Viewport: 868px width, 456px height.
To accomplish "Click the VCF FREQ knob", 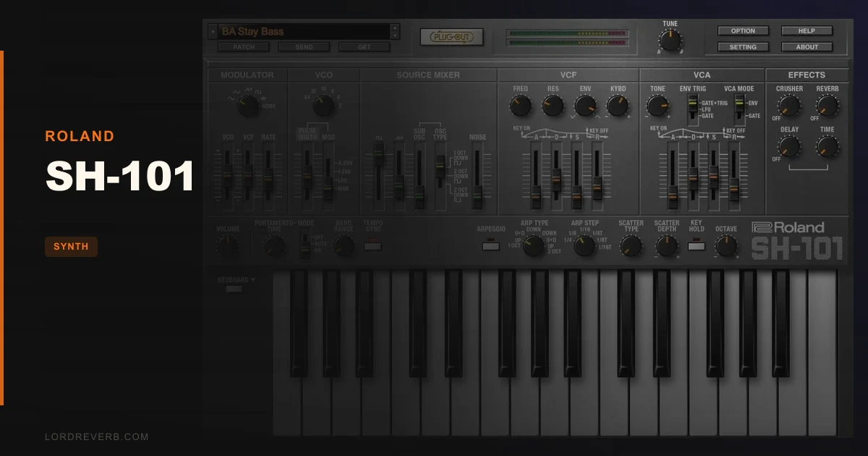I will click(x=519, y=106).
